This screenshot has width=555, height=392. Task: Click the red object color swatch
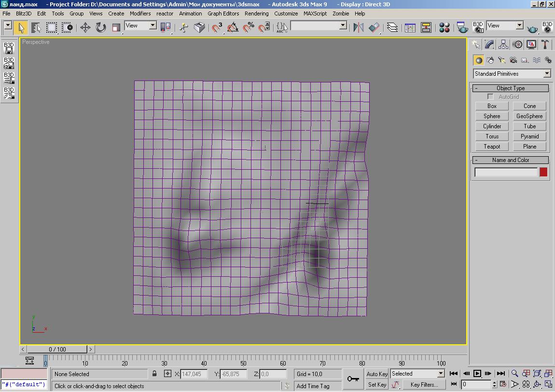coord(543,172)
